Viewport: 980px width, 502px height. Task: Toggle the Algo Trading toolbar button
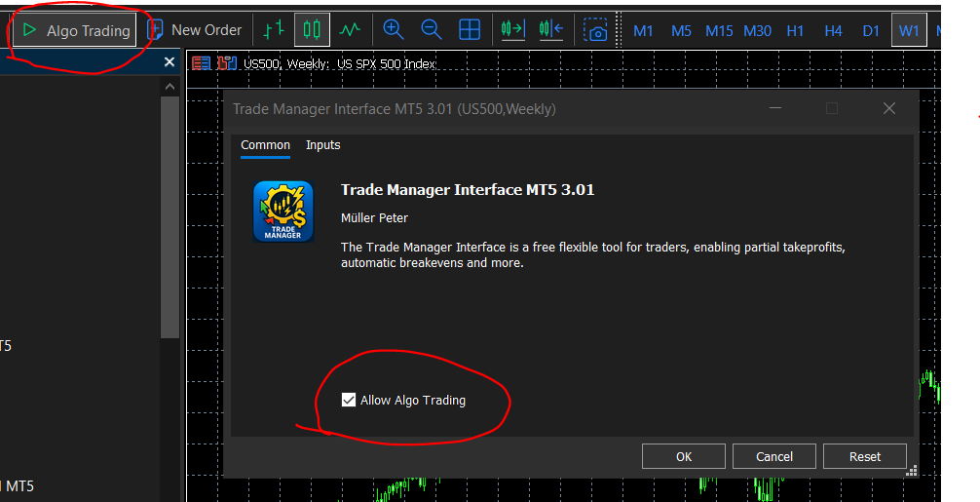pos(74,30)
